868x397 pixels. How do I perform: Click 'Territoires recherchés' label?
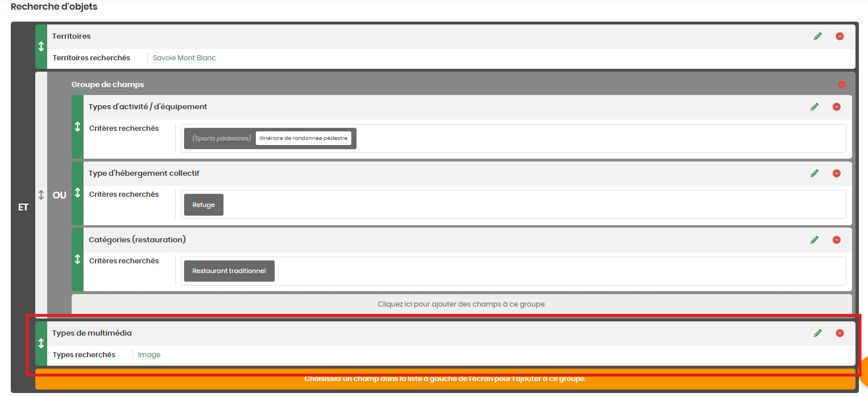(x=92, y=58)
